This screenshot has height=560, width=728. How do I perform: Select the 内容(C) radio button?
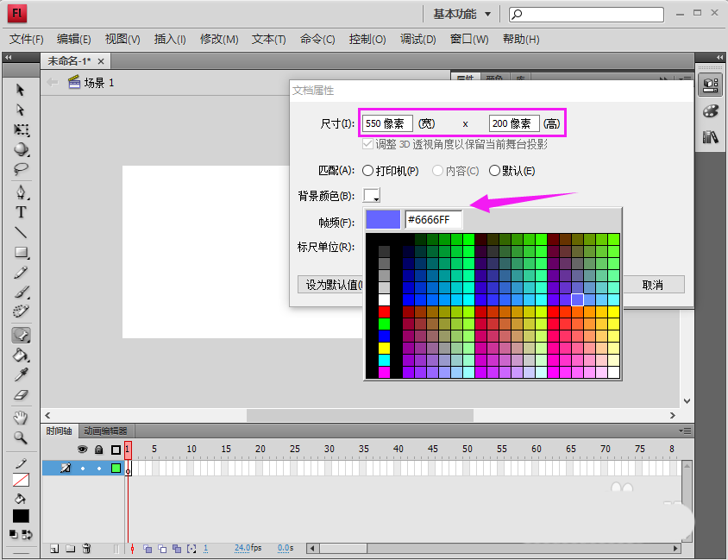coord(437,171)
